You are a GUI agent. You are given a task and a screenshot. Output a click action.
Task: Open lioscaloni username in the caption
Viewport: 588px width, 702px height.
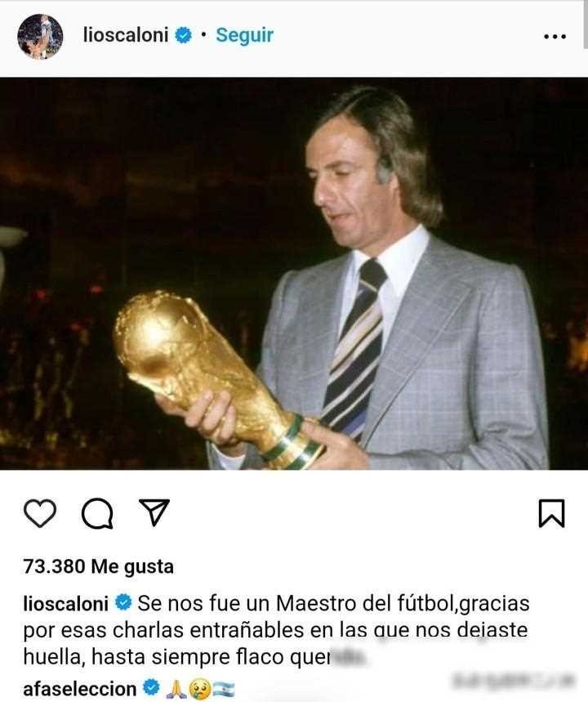point(66,603)
